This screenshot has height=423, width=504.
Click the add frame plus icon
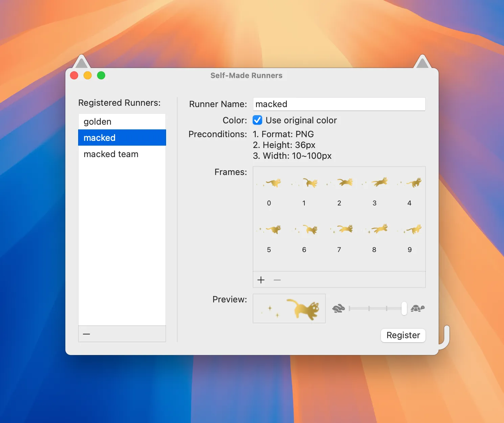click(261, 280)
